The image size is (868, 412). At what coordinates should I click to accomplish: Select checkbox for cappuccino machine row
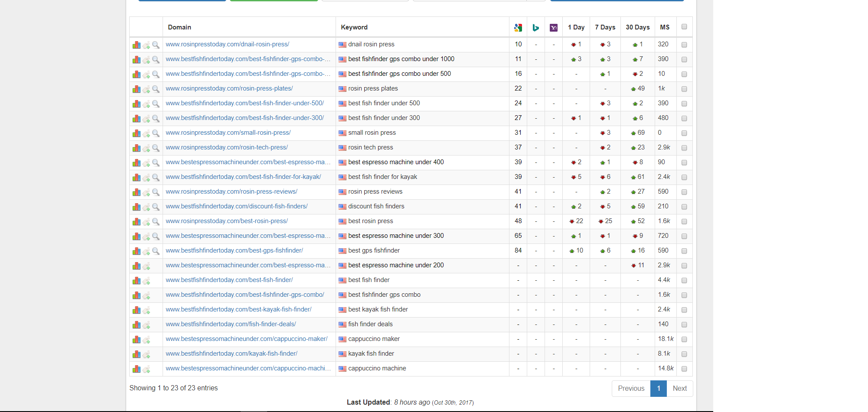coord(684,369)
